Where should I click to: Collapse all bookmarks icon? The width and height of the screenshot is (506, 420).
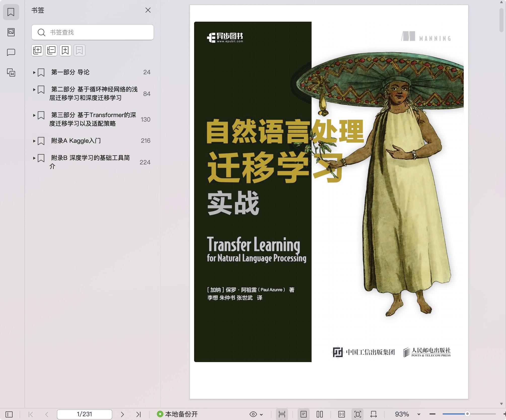51,50
